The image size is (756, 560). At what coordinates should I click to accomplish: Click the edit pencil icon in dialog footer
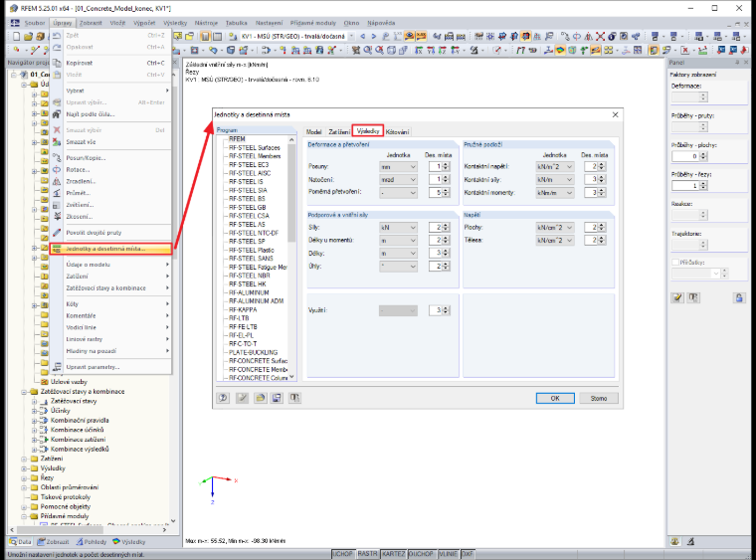242,398
